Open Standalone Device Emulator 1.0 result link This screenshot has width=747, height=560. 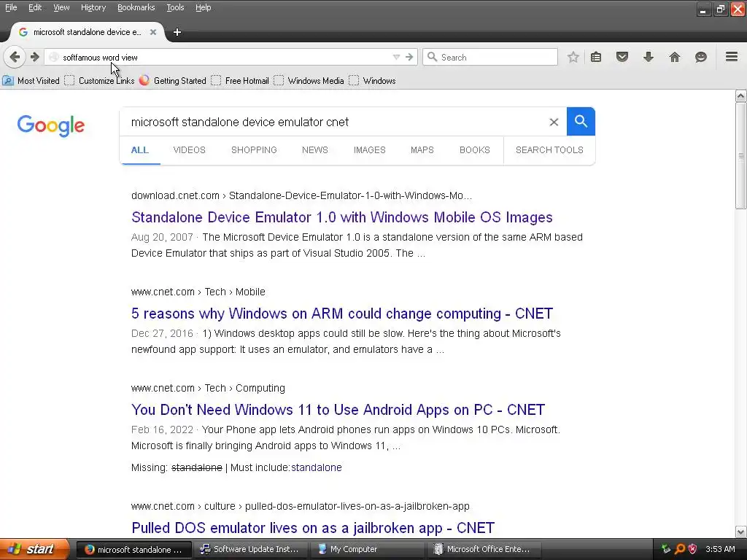[341, 217]
